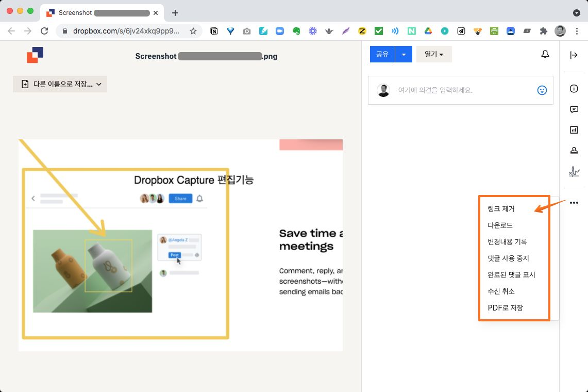This screenshot has width=588, height=392.
Task: Open the activity chart icon in sidebar
Action: 574,130
